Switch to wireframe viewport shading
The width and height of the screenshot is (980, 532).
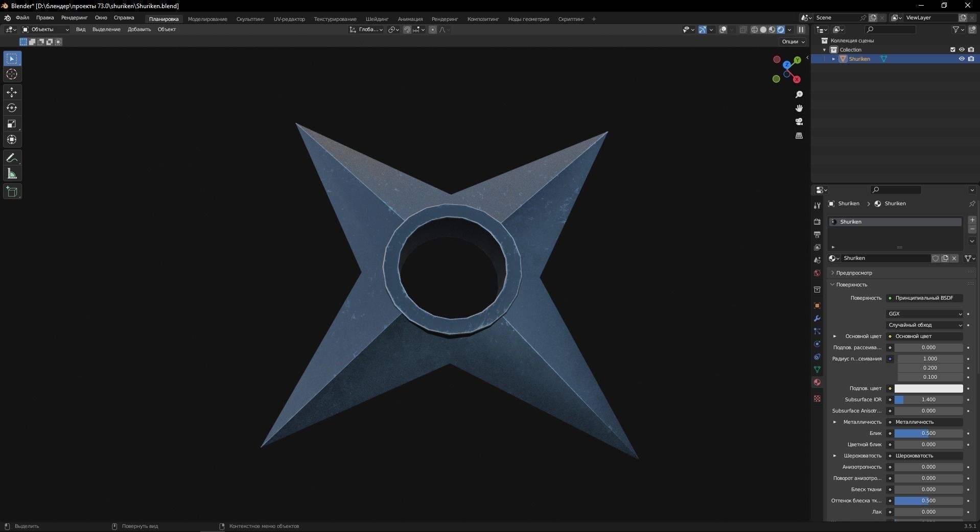pyautogui.click(x=755, y=30)
